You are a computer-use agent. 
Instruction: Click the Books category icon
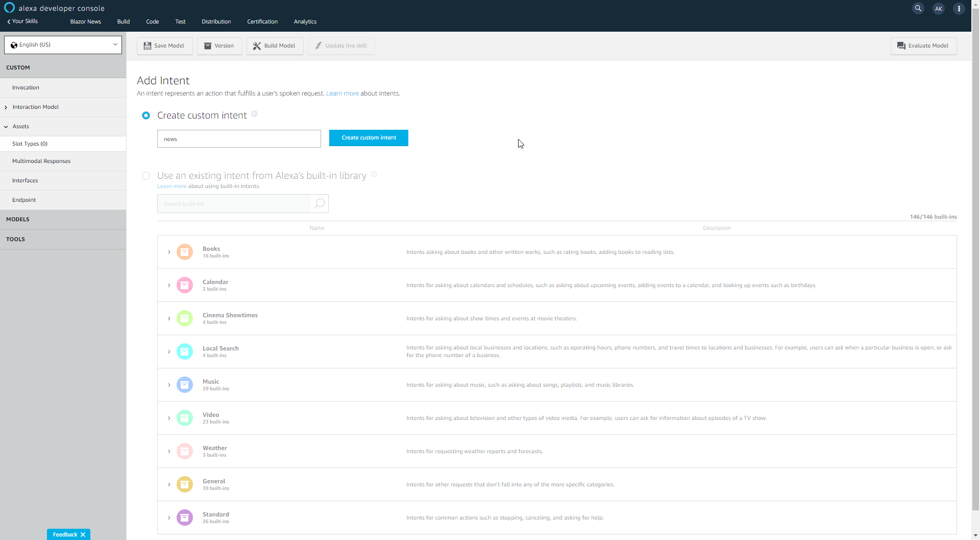point(185,252)
